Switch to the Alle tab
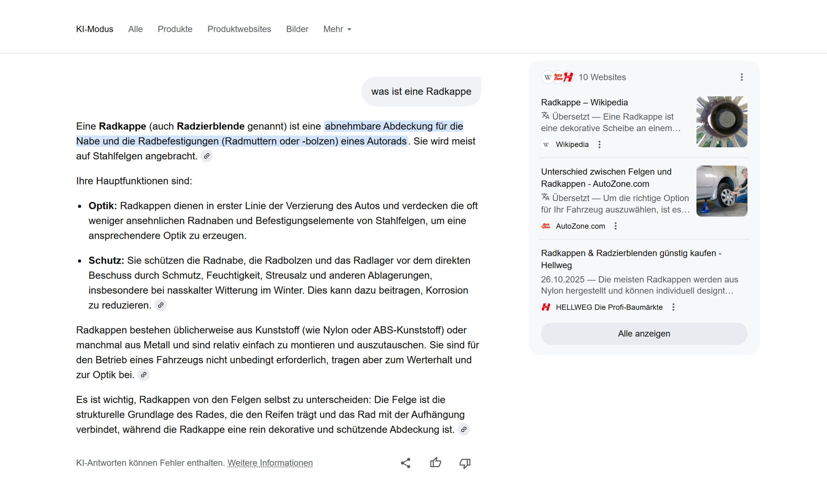This screenshot has width=827, height=504. coord(135,29)
